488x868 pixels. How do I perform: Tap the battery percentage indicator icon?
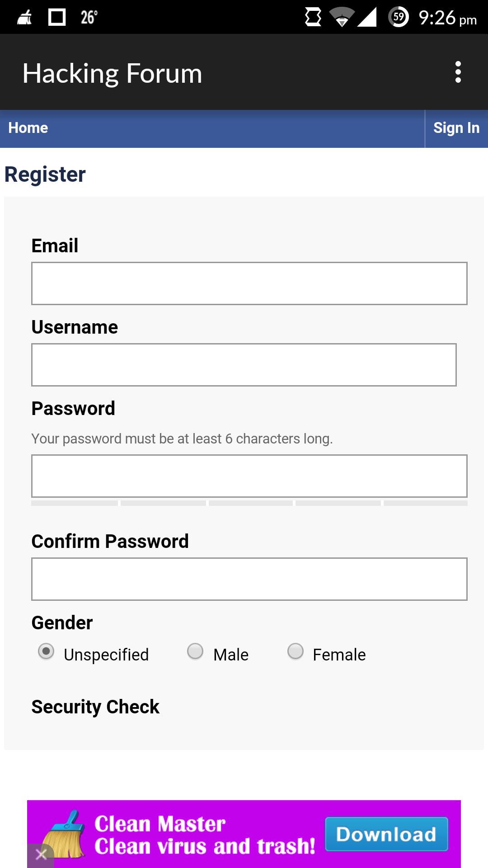click(x=398, y=17)
